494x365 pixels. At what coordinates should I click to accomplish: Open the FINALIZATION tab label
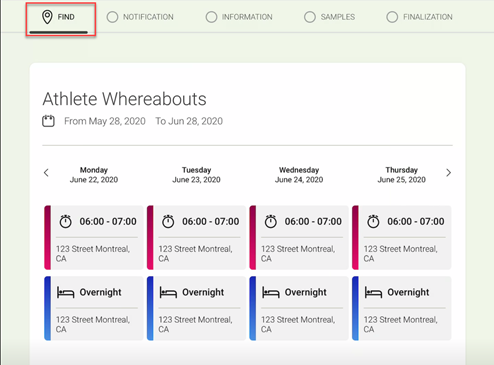pos(428,17)
